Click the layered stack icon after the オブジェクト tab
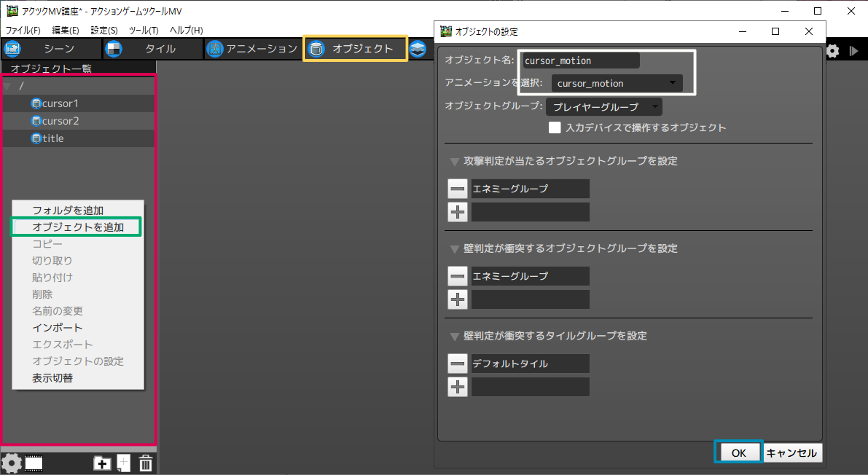868x475 pixels. click(x=418, y=49)
